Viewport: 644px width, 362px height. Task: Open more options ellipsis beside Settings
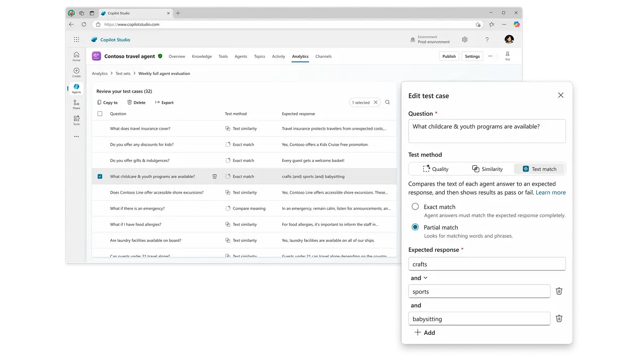point(490,56)
